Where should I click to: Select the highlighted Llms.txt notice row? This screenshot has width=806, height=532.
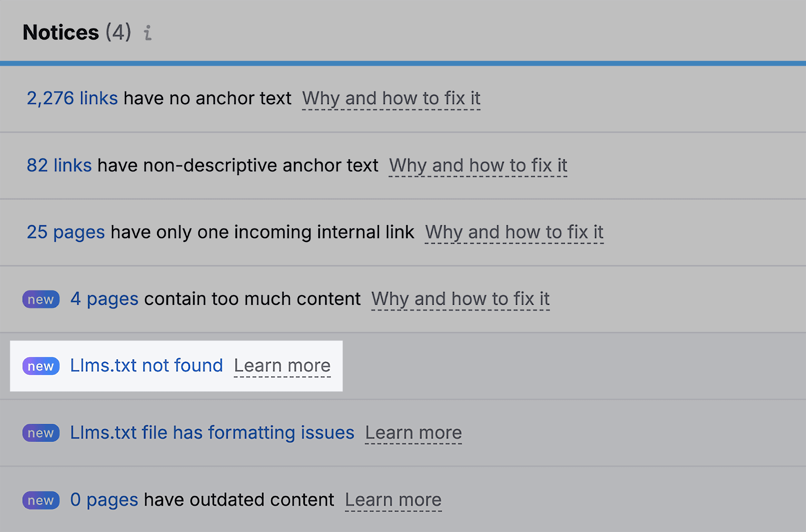tap(176, 366)
